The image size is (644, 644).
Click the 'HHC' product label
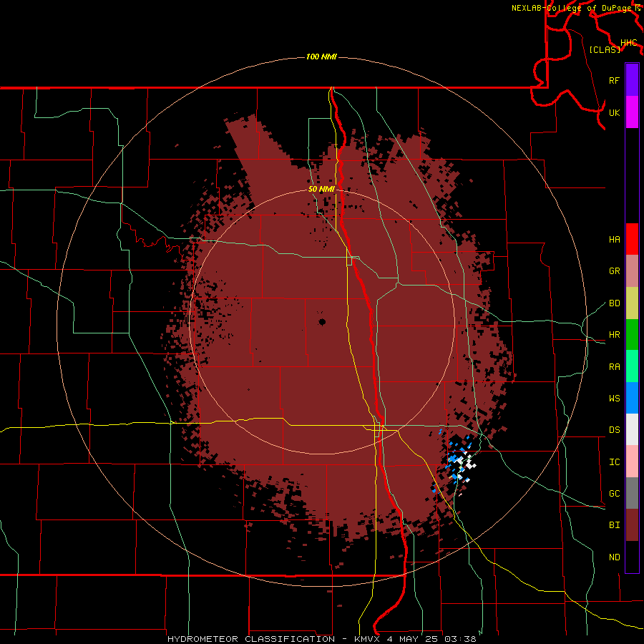(628, 43)
